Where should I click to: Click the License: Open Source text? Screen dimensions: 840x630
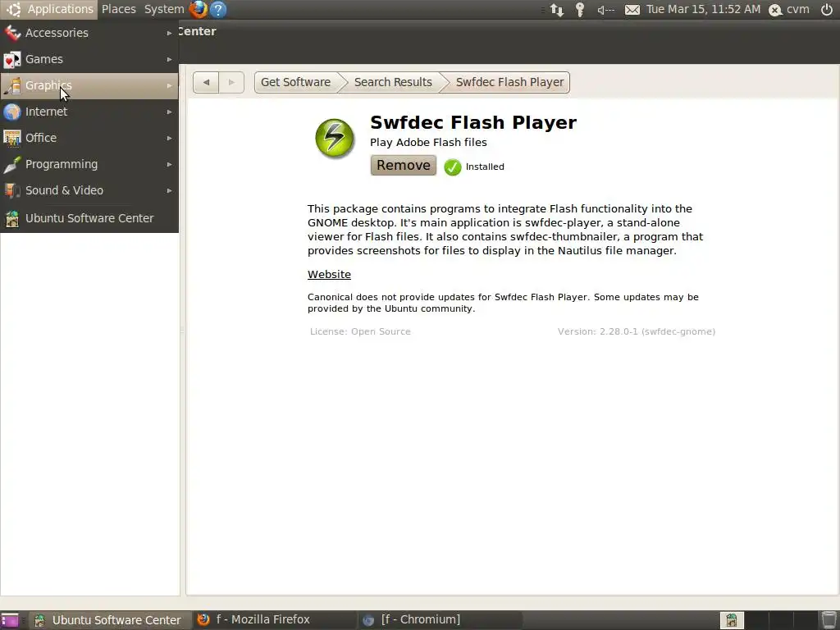pyautogui.click(x=360, y=331)
